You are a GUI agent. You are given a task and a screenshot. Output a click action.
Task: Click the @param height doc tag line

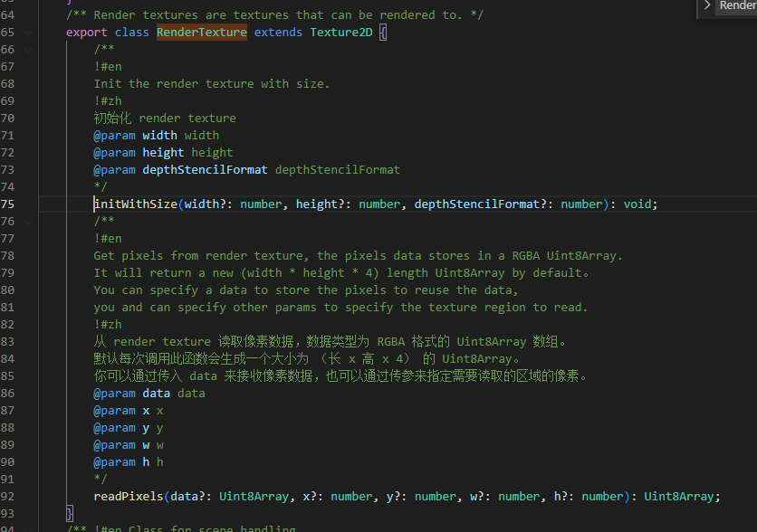163,153
